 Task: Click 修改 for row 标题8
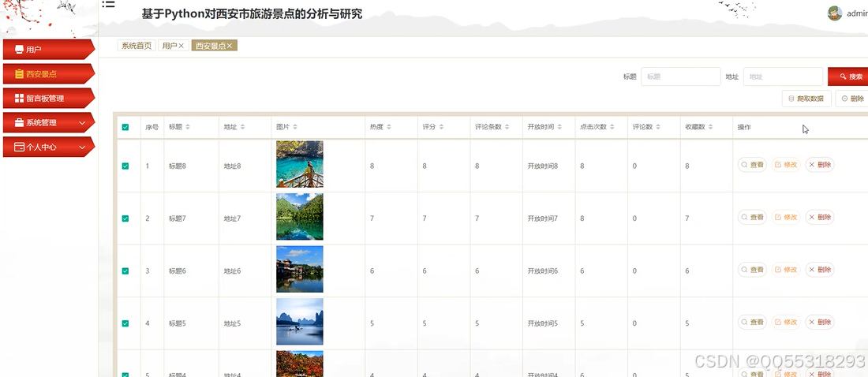click(x=786, y=164)
